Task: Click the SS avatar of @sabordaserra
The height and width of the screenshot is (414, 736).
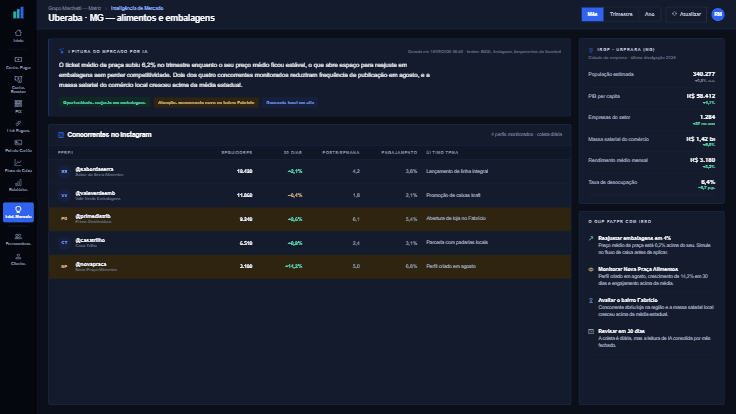Action: [64, 171]
